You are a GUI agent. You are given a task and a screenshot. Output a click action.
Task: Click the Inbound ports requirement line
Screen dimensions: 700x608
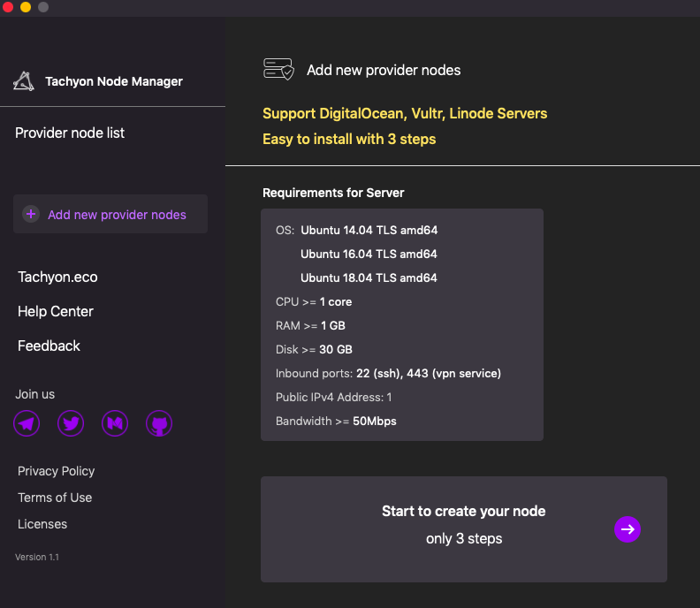388,374
